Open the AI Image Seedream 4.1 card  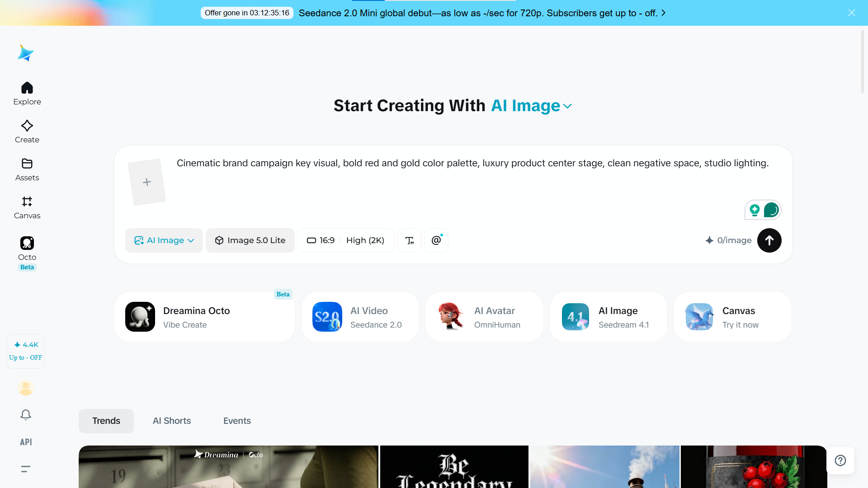[x=609, y=317]
